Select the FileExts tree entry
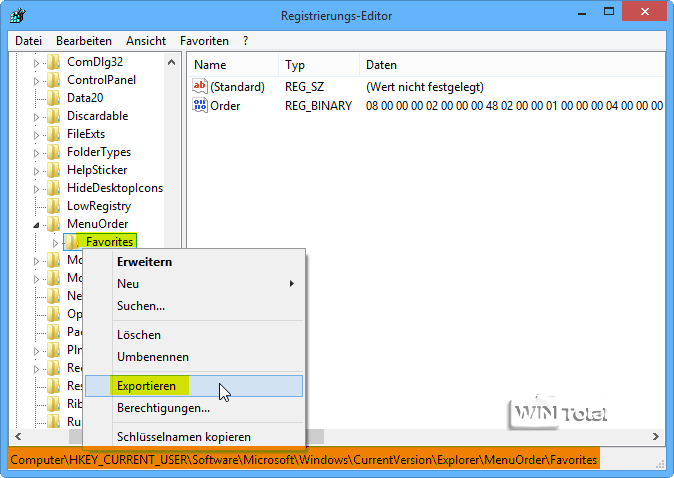674x478 pixels. [86, 134]
